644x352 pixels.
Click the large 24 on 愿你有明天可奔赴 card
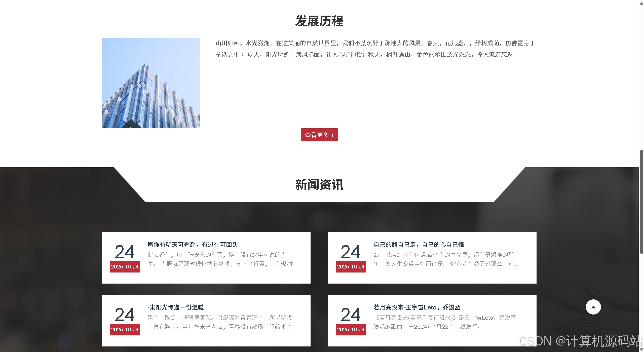[125, 252]
